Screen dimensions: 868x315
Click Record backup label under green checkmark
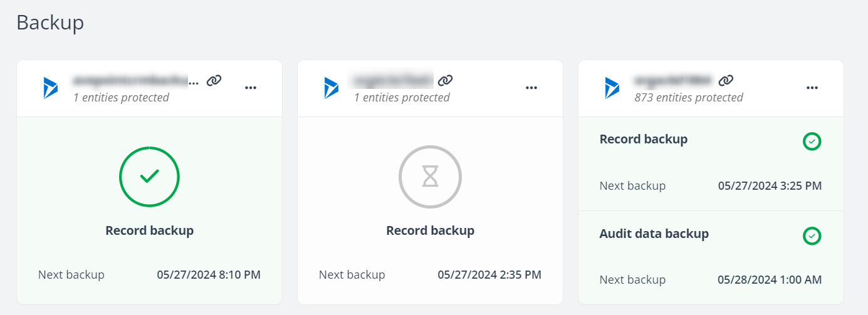149,230
